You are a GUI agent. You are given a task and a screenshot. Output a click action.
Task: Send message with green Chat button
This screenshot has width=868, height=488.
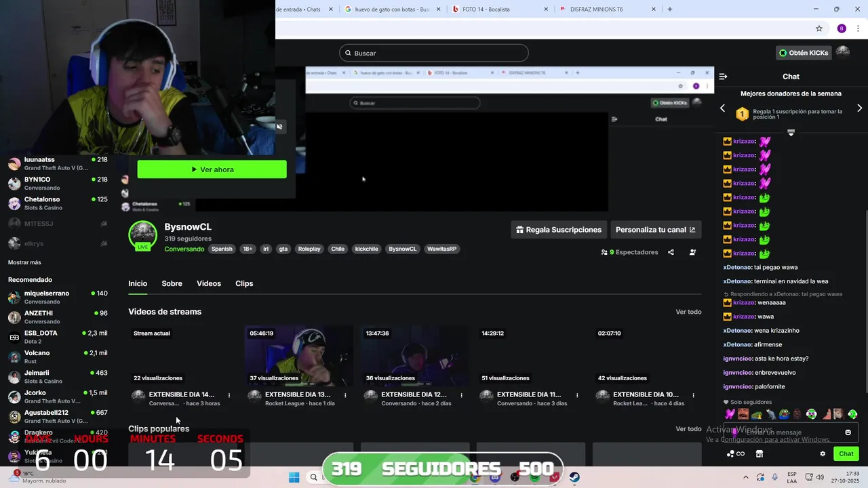point(846,454)
